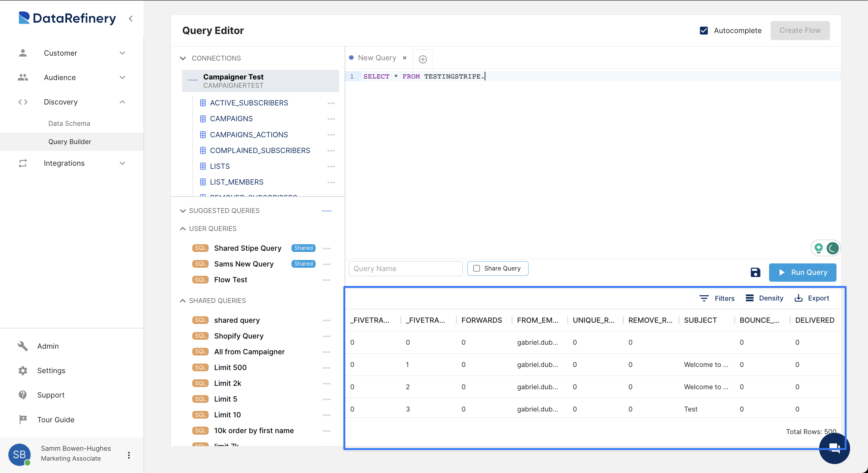Select the Query Builder menu item
The height and width of the screenshot is (473, 868).
tap(70, 141)
